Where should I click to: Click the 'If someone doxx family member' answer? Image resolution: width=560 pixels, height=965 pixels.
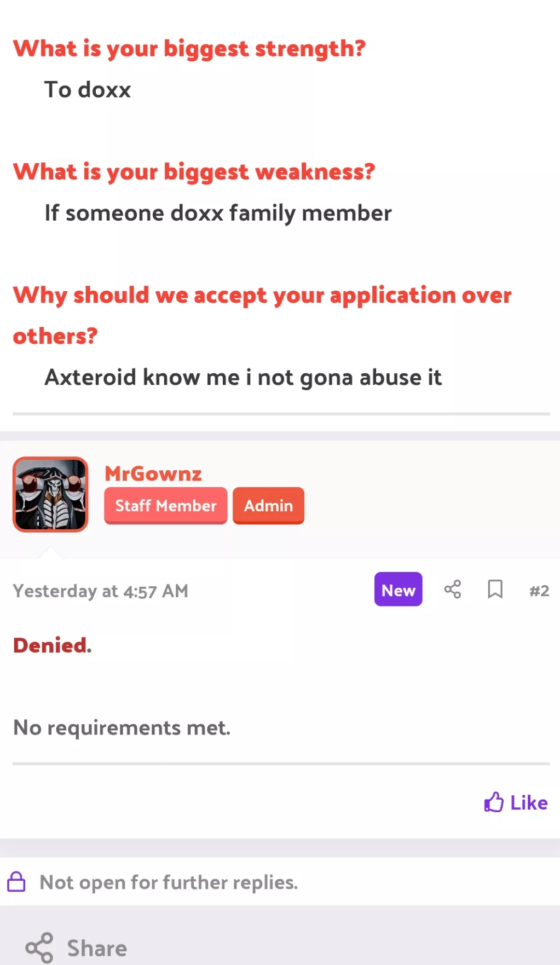click(218, 213)
